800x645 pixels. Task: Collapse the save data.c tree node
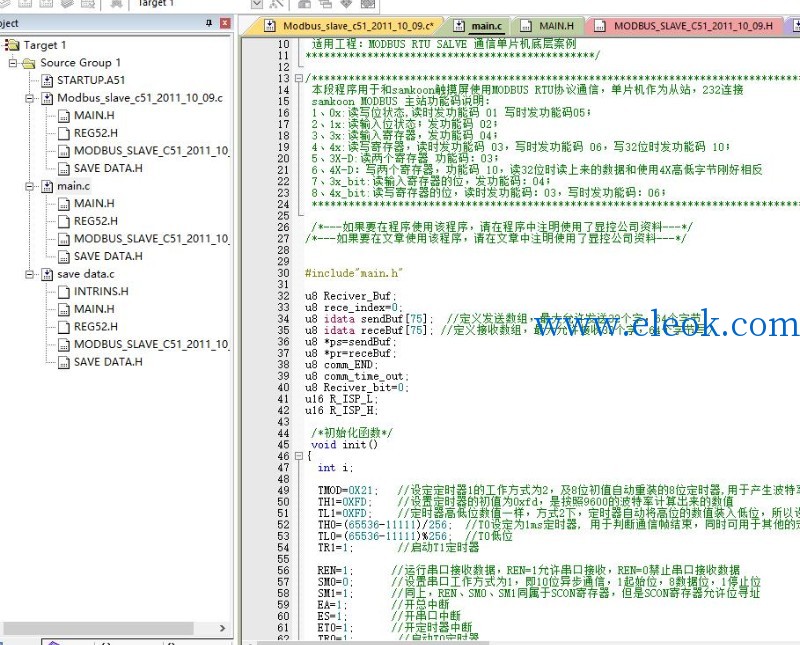pos(30,275)
